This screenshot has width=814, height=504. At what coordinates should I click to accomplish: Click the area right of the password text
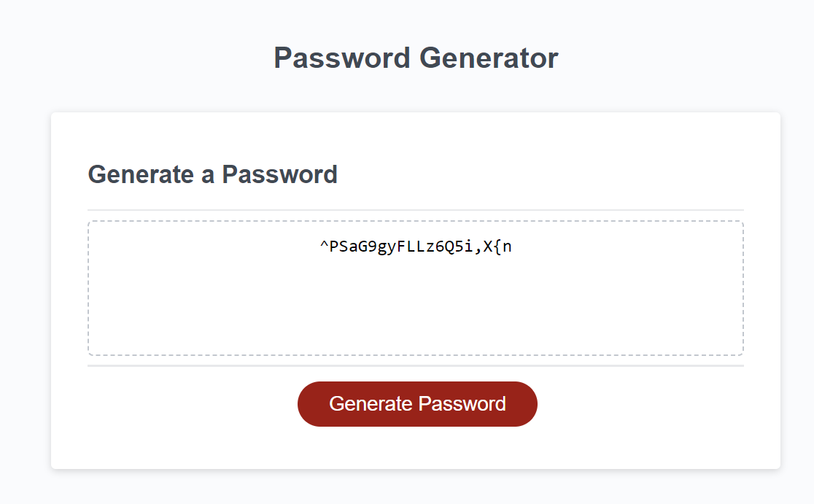(x=627, y=246)
